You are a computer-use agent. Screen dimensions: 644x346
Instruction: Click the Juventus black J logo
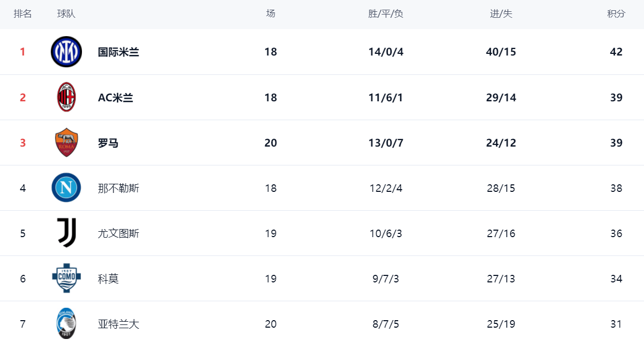(66, 233)
